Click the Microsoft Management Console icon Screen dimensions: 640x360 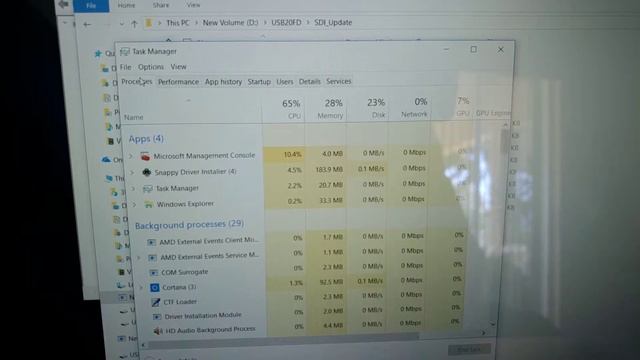tap(145, 156)
